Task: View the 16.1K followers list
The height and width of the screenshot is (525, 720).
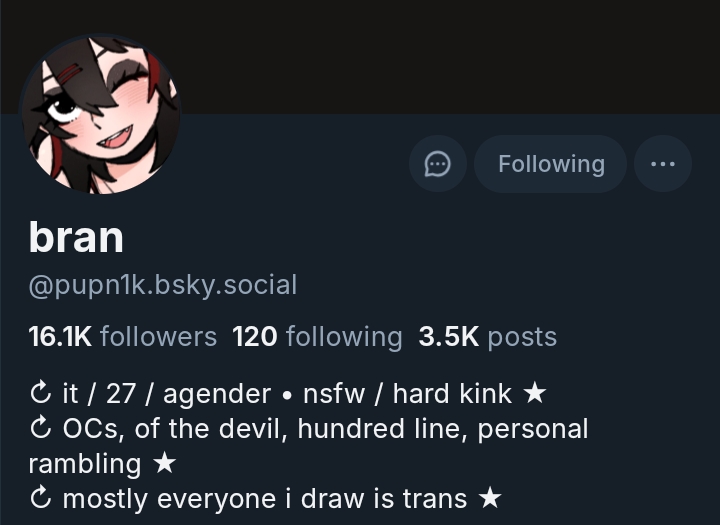Action: (123, 337)
